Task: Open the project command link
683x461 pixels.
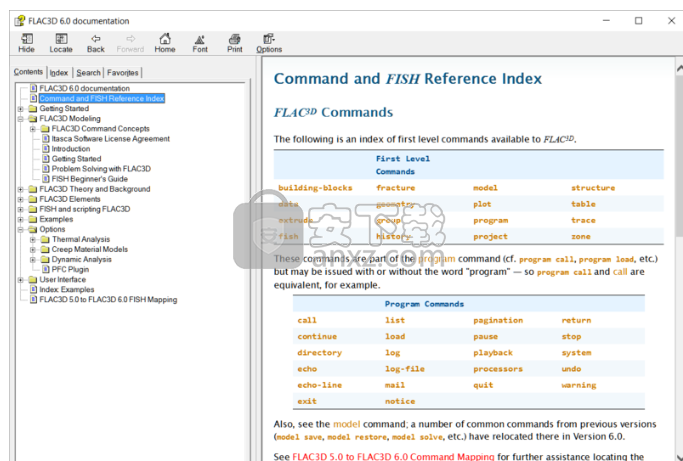Action: (x=490, y=237)
